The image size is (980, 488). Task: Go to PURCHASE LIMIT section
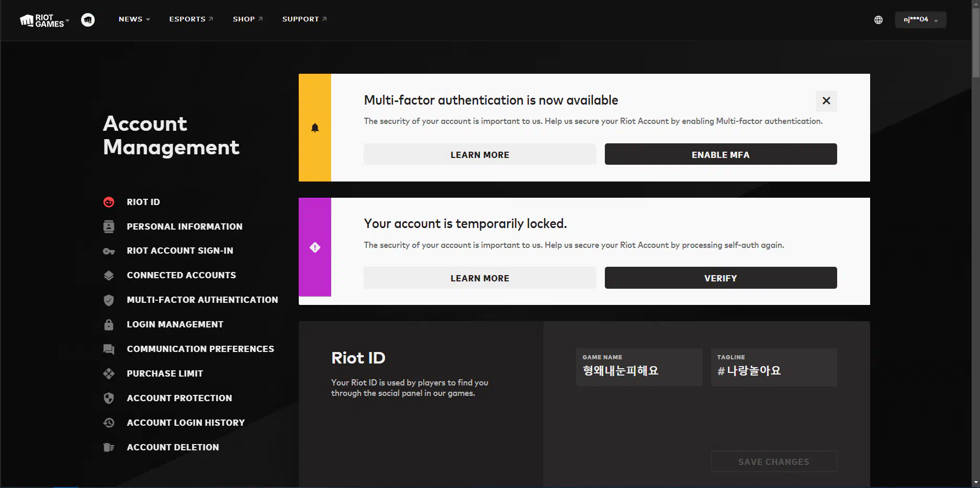click(165, 374)
